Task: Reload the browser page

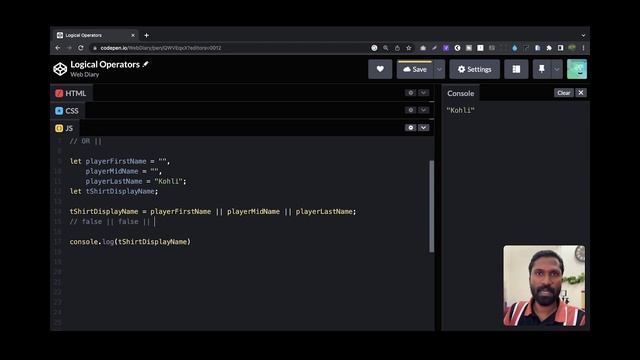Action: click(x=81, y=48)
